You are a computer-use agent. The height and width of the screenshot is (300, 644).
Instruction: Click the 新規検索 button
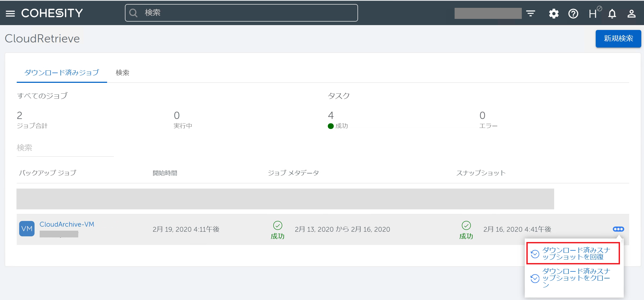point(618,39)
